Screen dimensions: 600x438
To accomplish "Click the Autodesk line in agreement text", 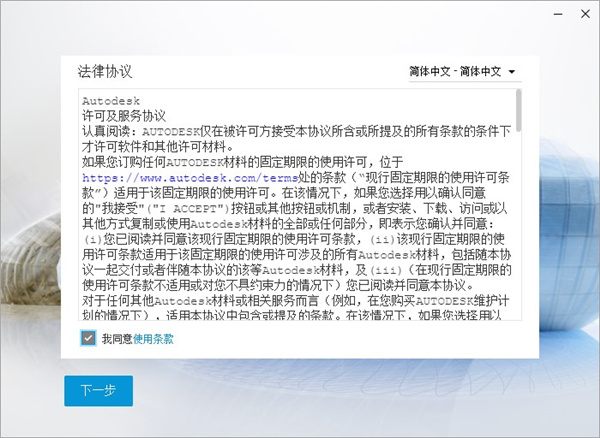I will pos(111,101).
